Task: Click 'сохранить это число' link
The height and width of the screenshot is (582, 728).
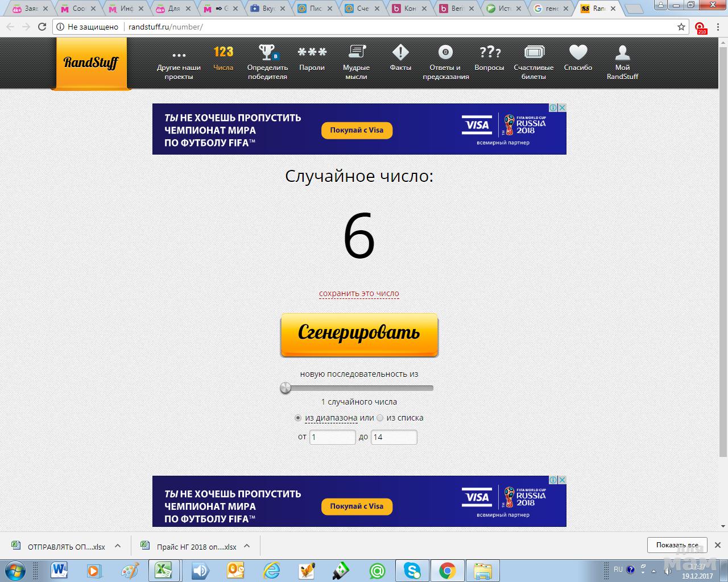Action: pyautogui.click(x=359, y=294)
